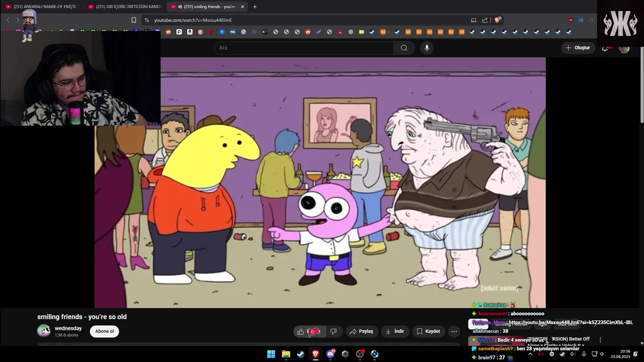Open the Amazon bookmark icon
This screenshot has height=362, width=644.
(x=190, y=32)
